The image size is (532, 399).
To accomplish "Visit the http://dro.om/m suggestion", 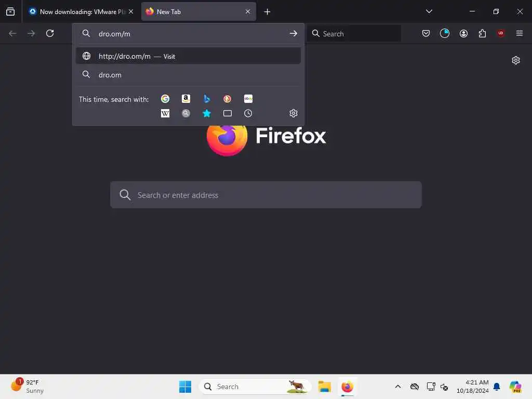I will pos(188,56).
